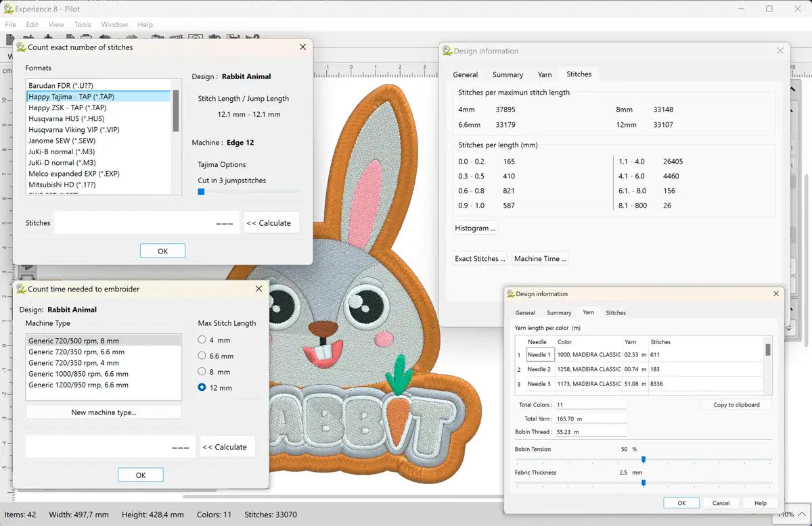Select Generic 720/350 rpm, 4 mm machine
Screen dimensions: 812x526
[104, 363]
